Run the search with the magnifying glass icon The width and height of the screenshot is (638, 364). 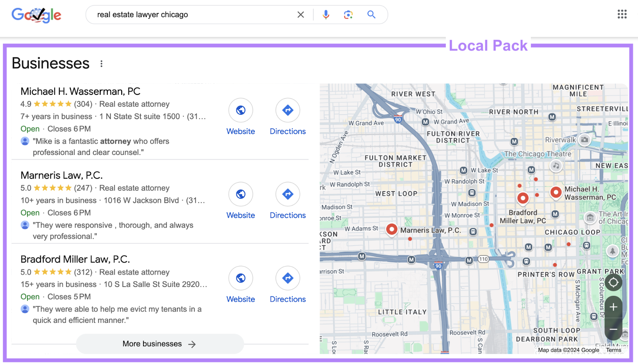tap(371, 14)
